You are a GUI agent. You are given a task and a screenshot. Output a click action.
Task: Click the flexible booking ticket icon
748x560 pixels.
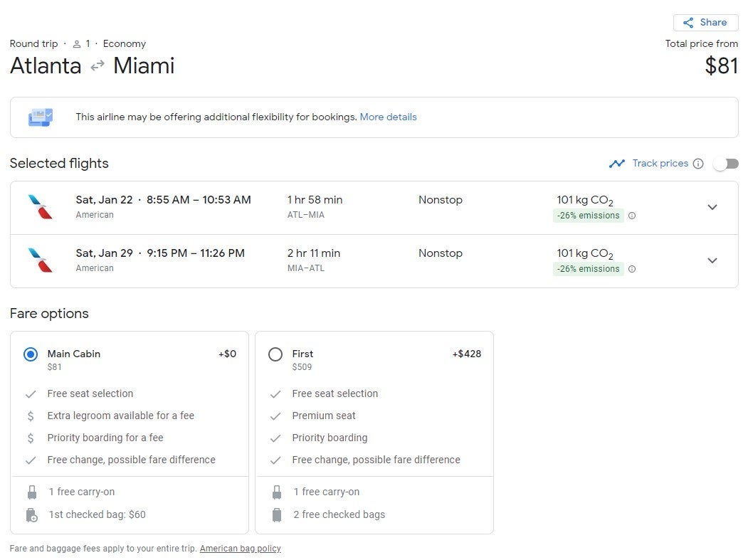point(41,117)
